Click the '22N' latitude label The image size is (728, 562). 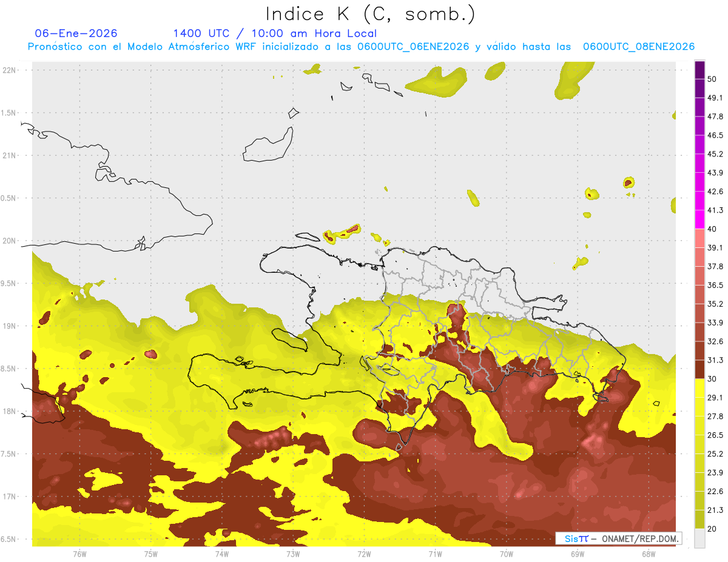click(x=10, y=70)
